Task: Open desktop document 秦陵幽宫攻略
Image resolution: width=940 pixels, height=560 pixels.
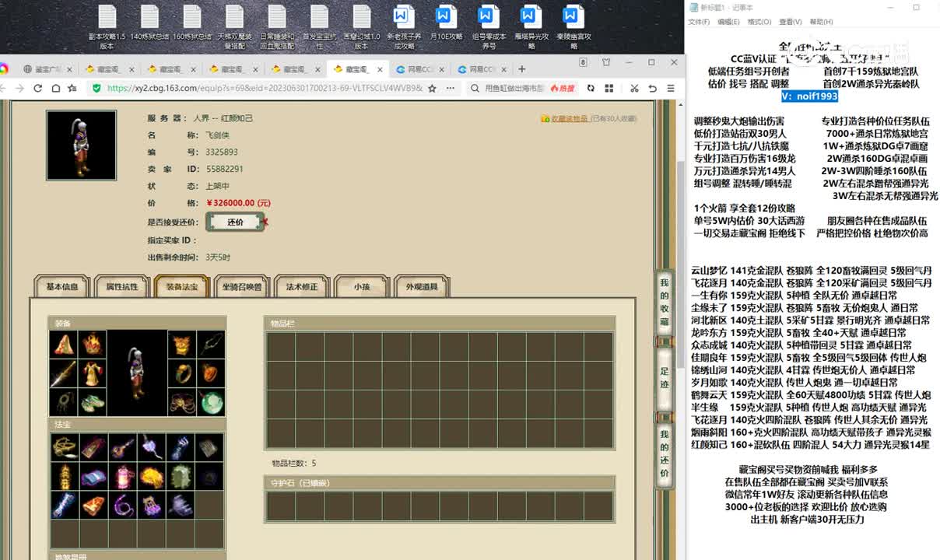Action: click(573, 27)
